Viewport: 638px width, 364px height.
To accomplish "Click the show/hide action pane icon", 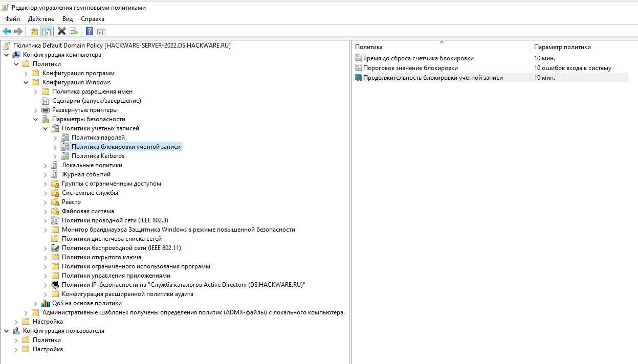I will (x=101, y=31).
